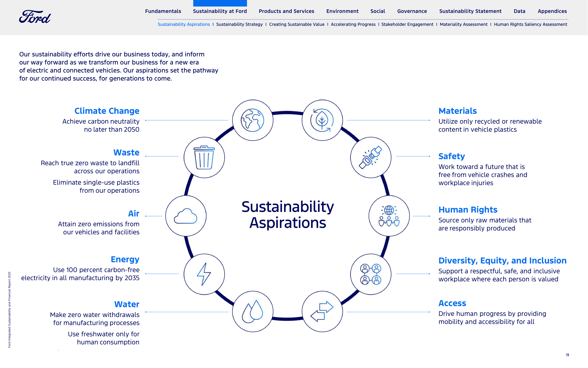Click the seatbelt Safety icon

[x=371, y=158]
